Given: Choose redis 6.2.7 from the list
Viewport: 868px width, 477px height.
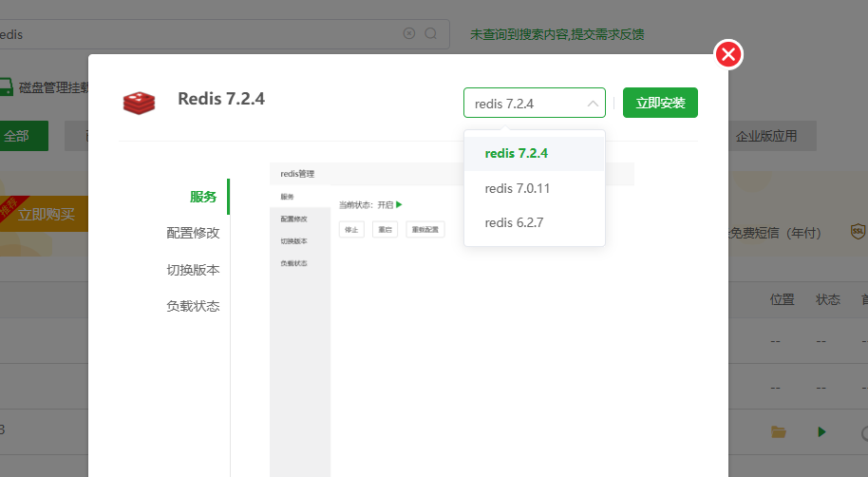Looking at the screenshot, I should click(x=535, y=222).
